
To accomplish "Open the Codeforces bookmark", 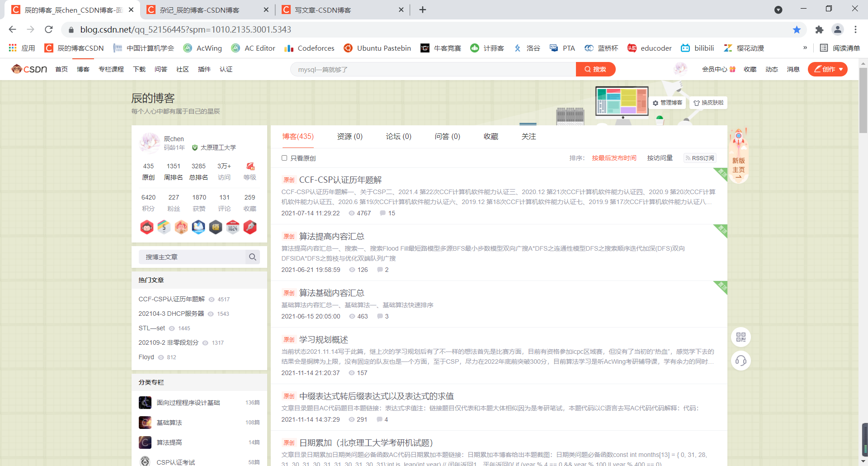I will tap(310, 48).
